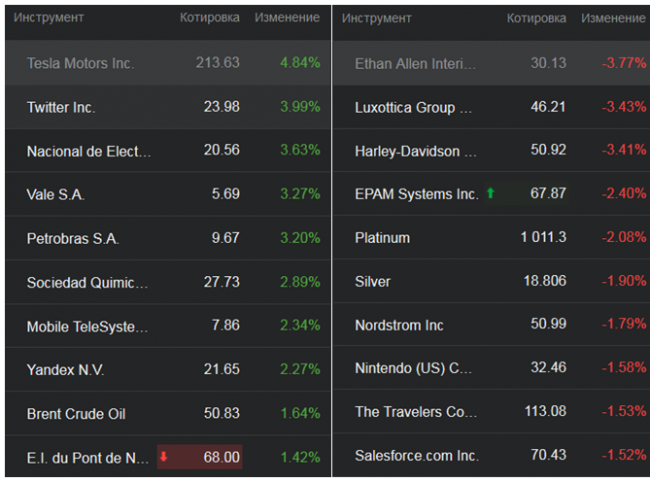The width and height of the screenshot is (650, 482).
Task: Sort by right Изменение column header
Action: [x=613, y=18]
